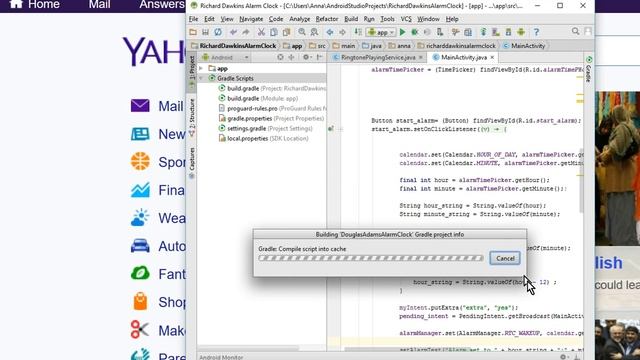
Task: Click the editor vertical scrollbar
Action: 581,180
